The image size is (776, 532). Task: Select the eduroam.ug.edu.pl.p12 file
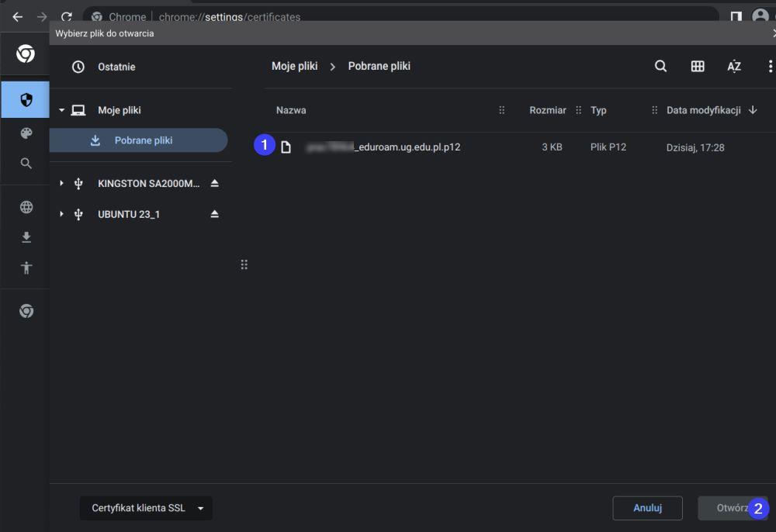[x=383, y=147]
